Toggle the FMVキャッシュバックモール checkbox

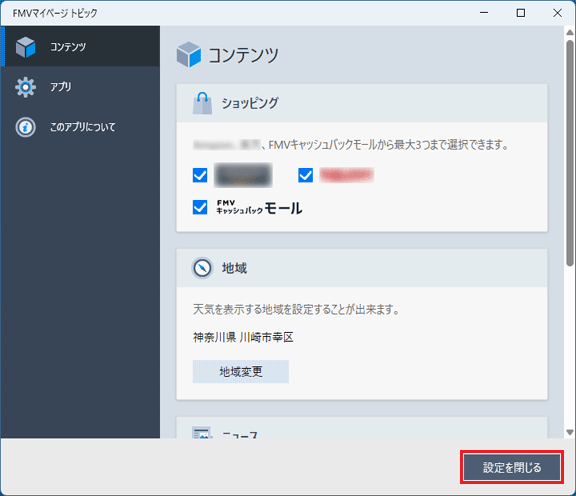pos(200,207)
